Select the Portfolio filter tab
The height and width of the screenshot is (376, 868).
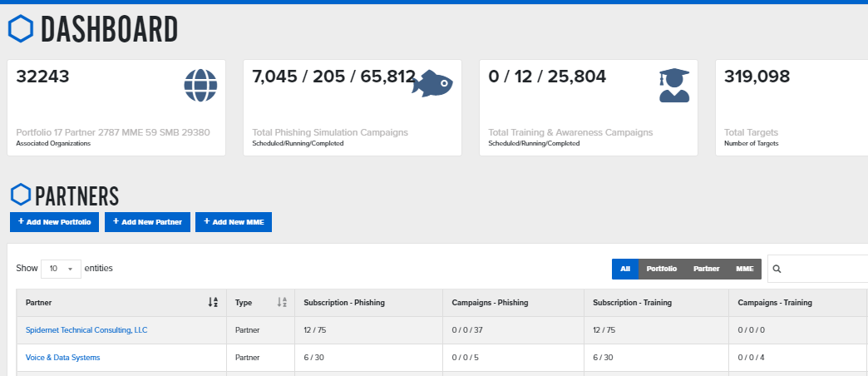662,270
